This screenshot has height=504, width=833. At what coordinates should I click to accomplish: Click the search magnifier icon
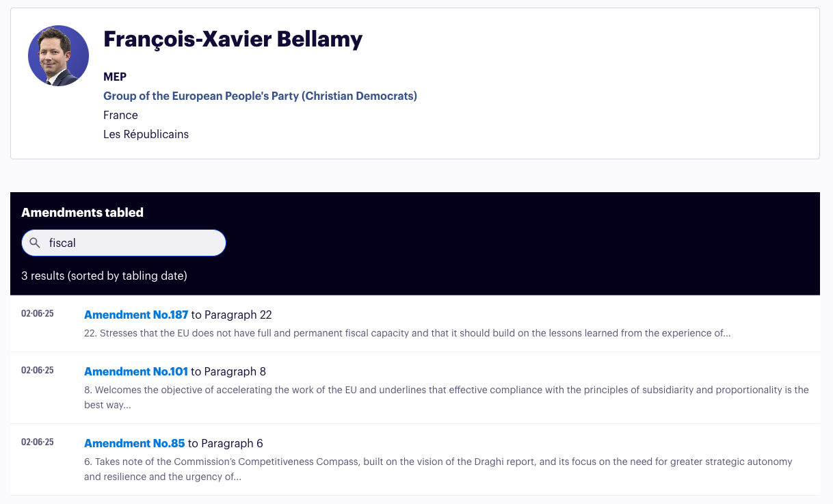coord(35,243)
